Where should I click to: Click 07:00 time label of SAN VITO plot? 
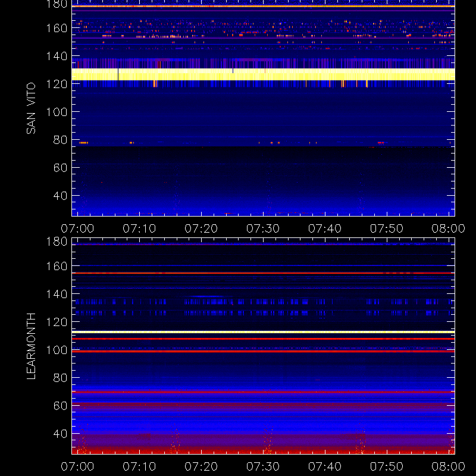[77, 228]
